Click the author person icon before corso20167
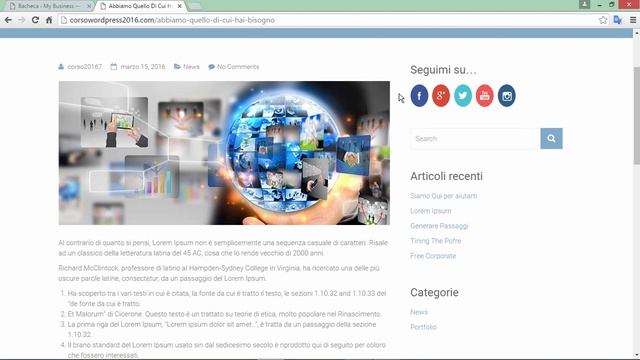This screenshot has width=640, height=360. point(61,67)
